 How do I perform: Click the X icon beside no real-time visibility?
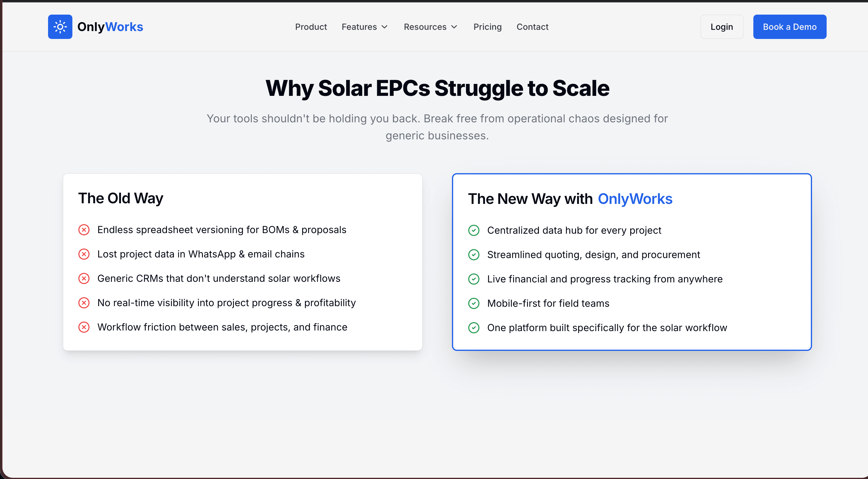84,303
